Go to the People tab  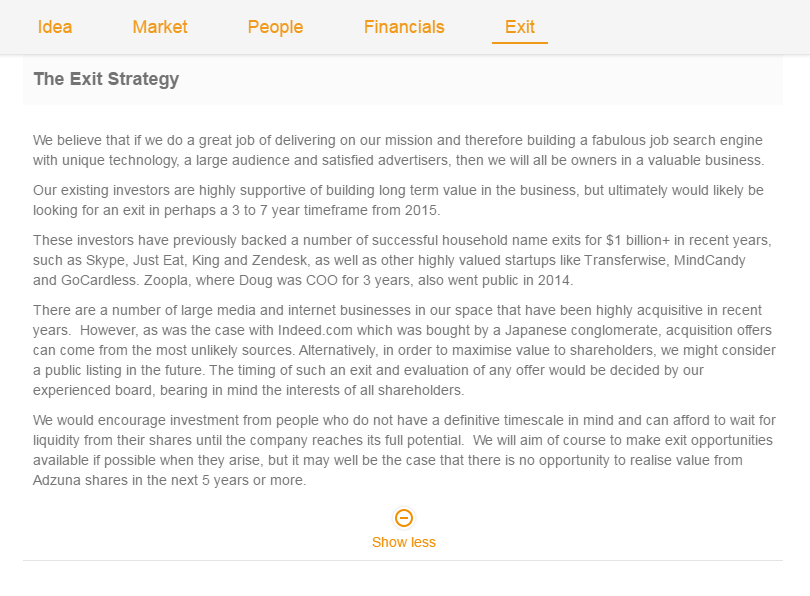[275, 27]
